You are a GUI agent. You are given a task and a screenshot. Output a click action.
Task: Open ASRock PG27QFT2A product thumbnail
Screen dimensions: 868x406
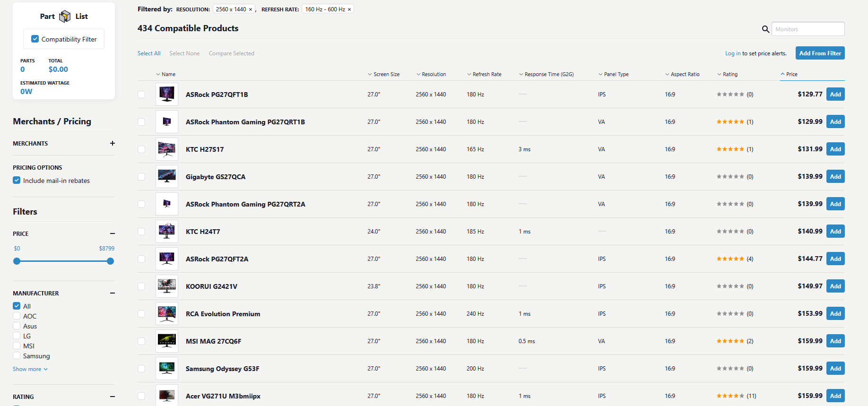pyautogui.click(x=167, y=259)
